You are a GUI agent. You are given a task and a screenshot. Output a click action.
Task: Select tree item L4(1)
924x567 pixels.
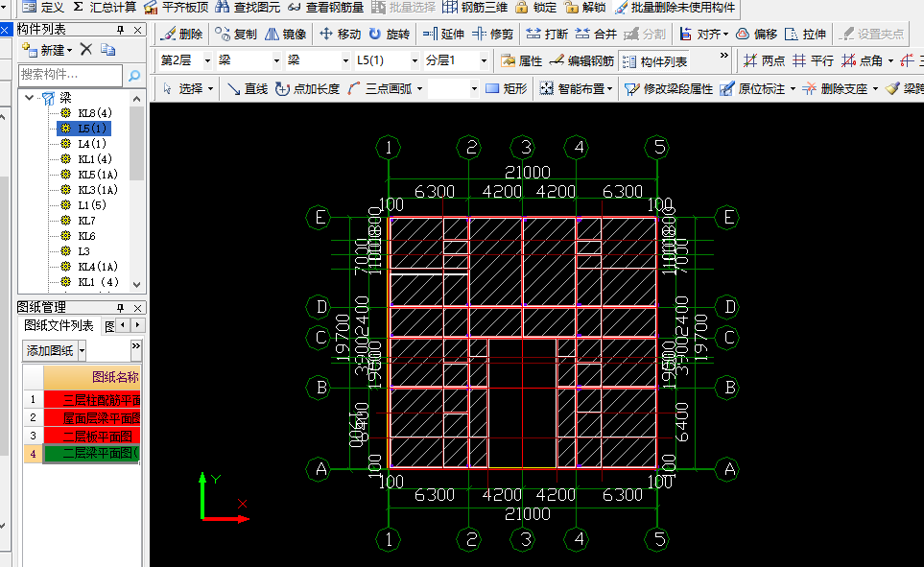tap(92, 143)
